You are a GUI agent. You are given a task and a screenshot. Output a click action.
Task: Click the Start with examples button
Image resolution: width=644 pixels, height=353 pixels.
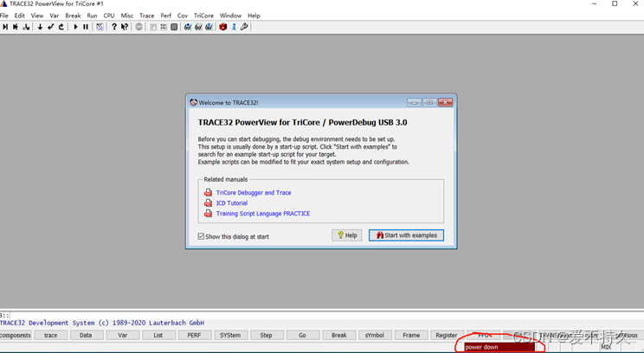click(x=406, y=235)
